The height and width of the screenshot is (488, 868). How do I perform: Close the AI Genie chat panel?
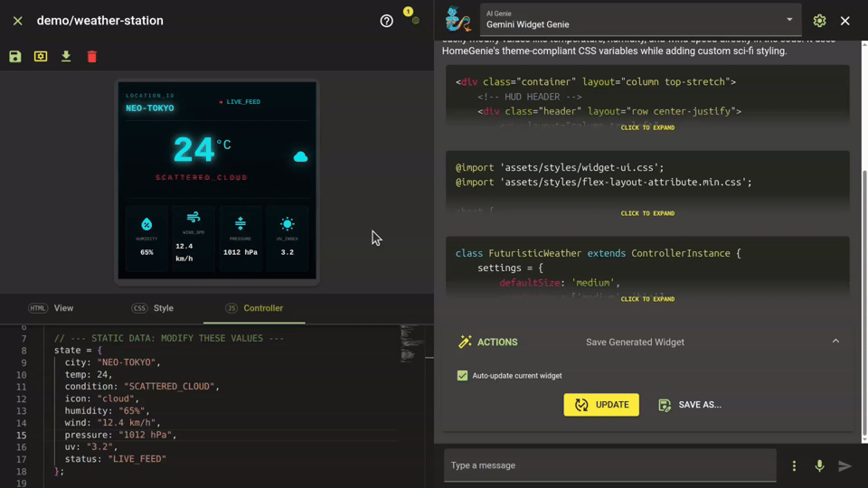pos(844,21)
